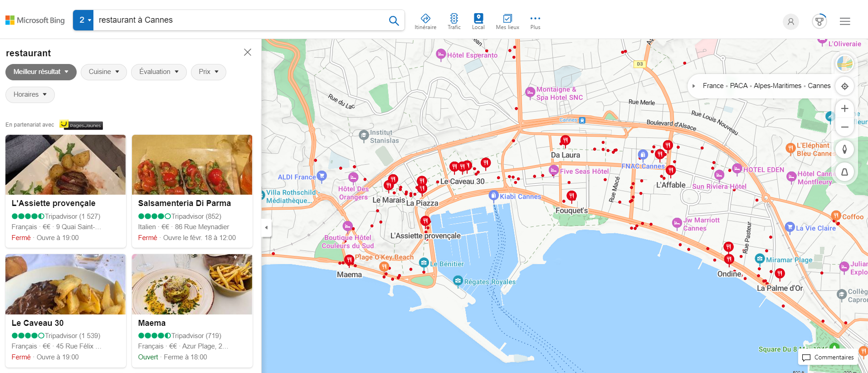Click the Fouquet's restaurant pin
The width and height of the screenshot is (868, 373).
pyautogui.click(x=571, y=196)
